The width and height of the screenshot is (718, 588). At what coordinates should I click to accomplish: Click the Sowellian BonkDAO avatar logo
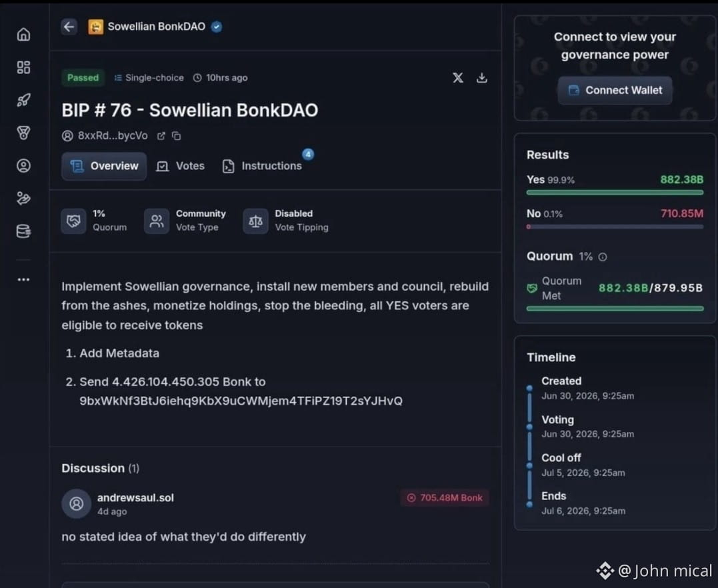click(x=95, y=27)
